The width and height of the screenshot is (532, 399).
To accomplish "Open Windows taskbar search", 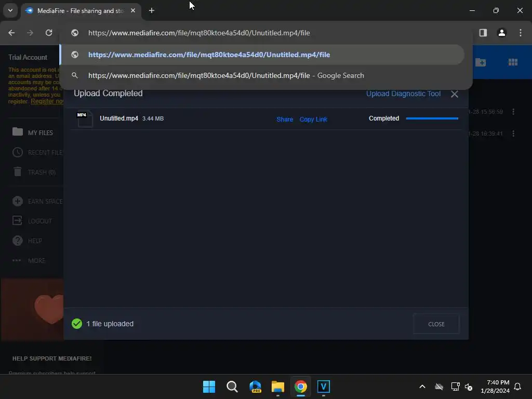I will (232, 387).
